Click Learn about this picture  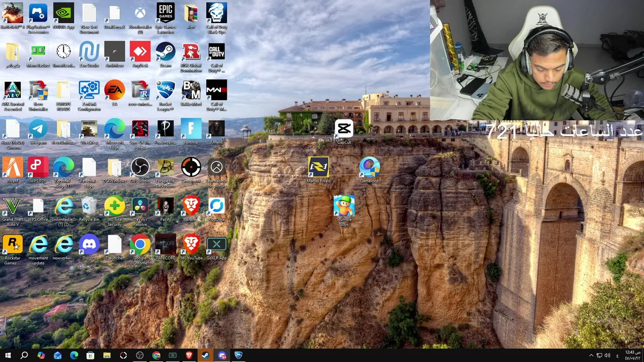coord(216,173)
